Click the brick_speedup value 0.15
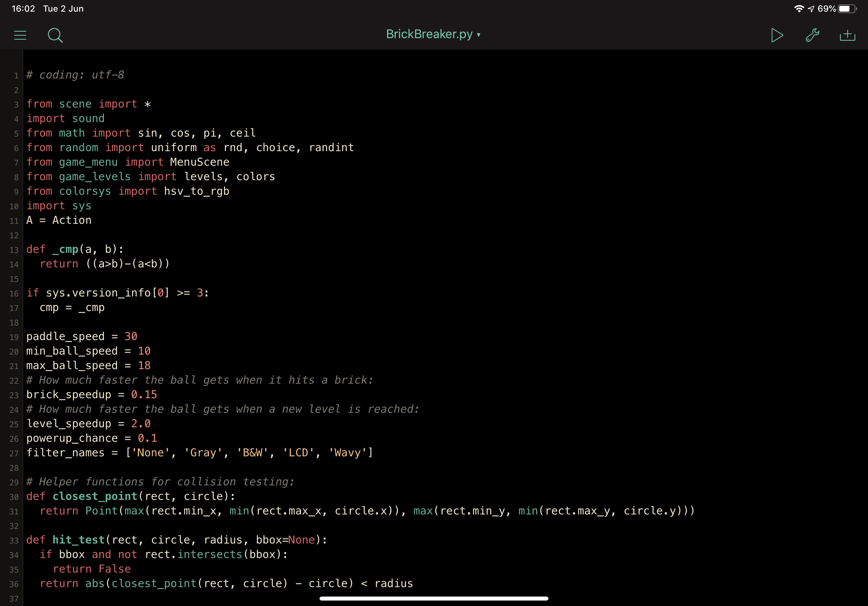The height and width of the screenshot is (606, 868). (x=144, y=395)
